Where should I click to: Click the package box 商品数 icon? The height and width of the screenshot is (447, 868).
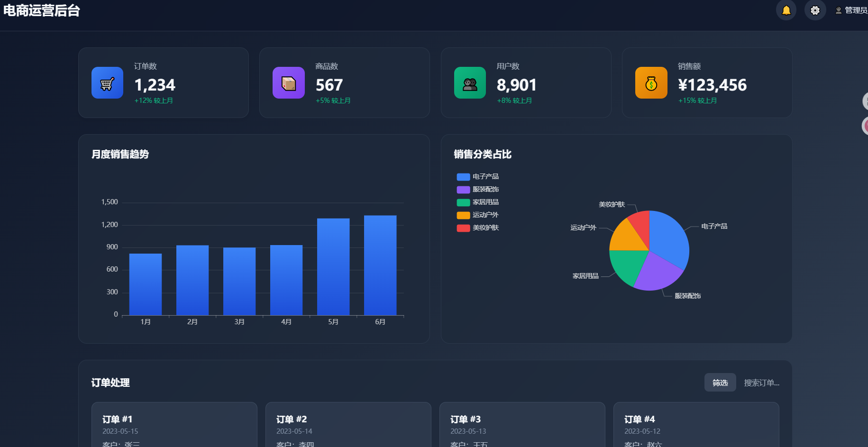click(x=288, y=83)
